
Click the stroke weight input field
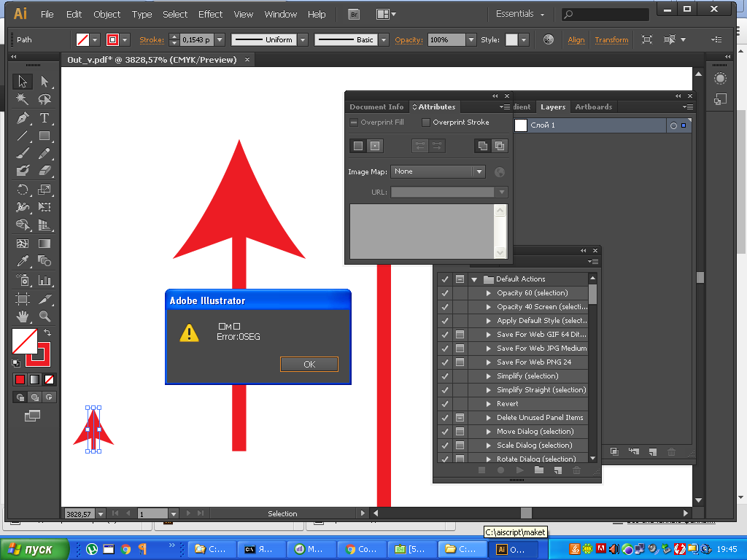pyautogui.click(x=197, y=40)
